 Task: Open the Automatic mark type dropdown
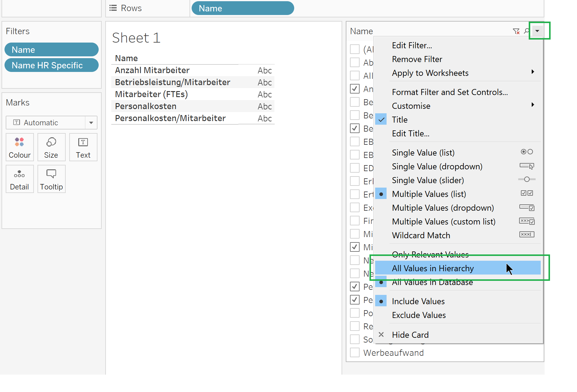[91, 123]
